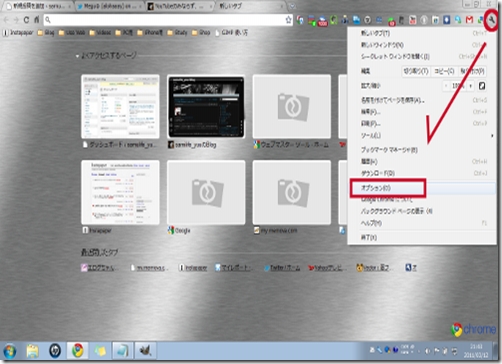Click the forward navigation arrow
The width and height of the screenshot is (502, 364).
[16, 20]
